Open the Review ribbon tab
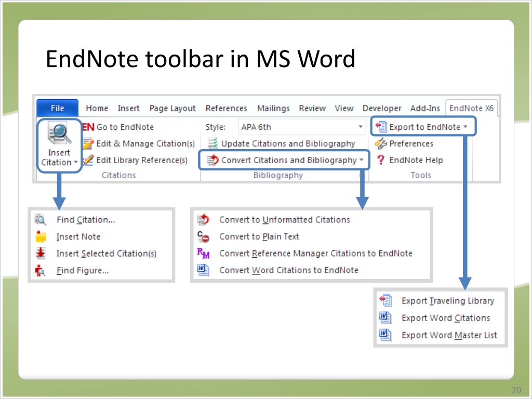 tap(312, 108)
